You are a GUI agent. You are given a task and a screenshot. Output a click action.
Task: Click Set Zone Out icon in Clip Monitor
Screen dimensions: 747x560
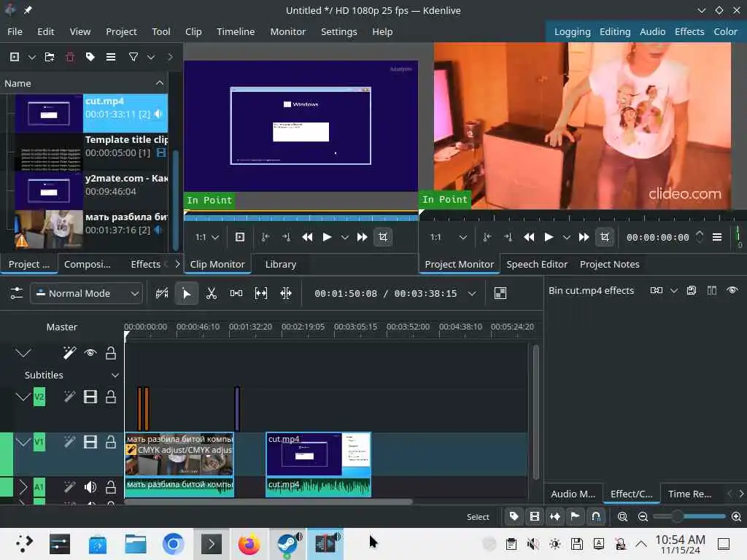(x=286, y=237)
